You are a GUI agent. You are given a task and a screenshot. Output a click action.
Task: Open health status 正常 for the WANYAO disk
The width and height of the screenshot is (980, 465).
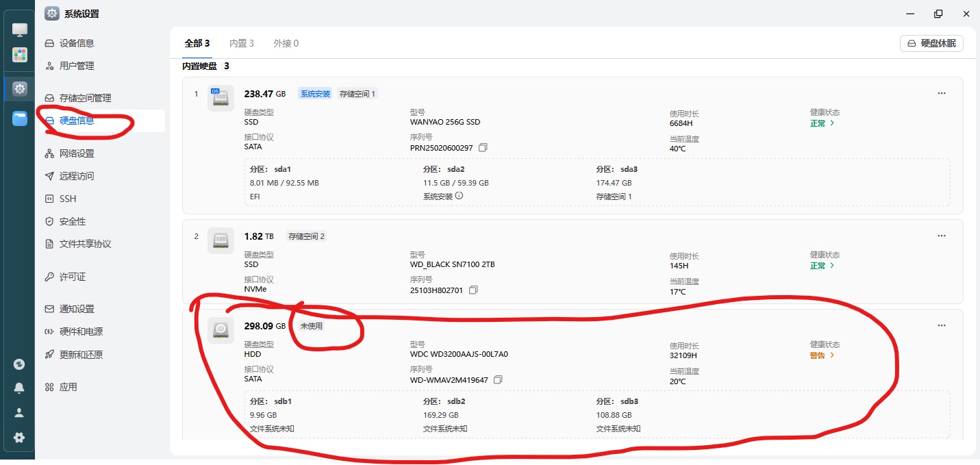pos(822,123)
